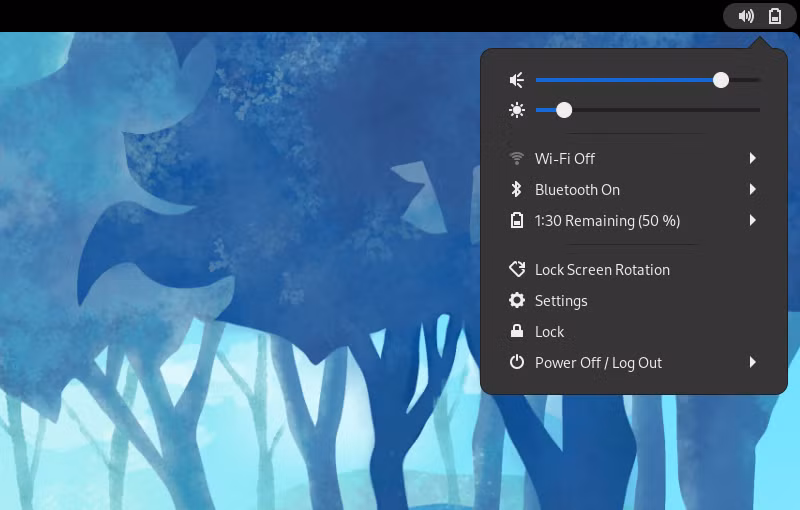Click the power symbol icon
The height and width of the screenshot is (510, 800).
[517, 362]
